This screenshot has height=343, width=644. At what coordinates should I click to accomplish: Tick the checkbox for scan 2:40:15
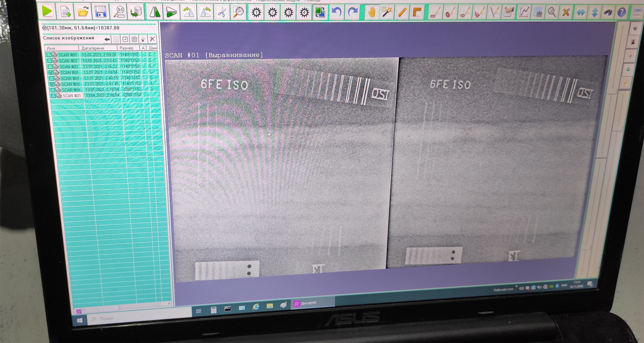click(52, 79)
